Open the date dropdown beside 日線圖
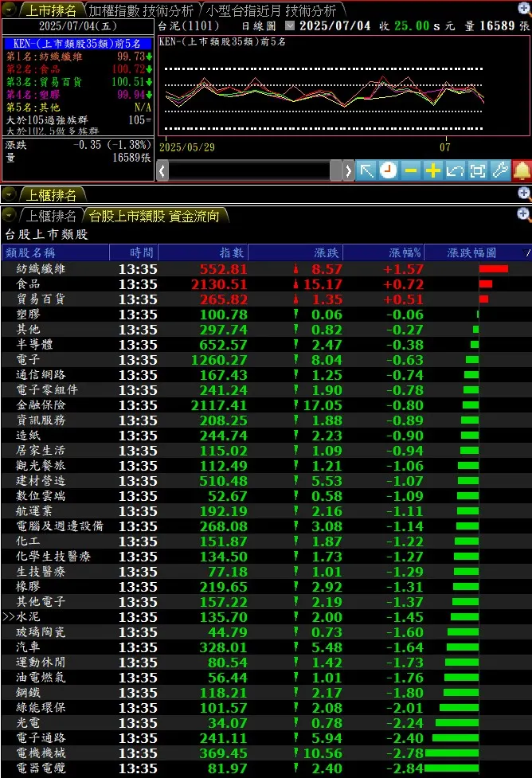The width and height of the screenshot is (532, 778). 290,25
